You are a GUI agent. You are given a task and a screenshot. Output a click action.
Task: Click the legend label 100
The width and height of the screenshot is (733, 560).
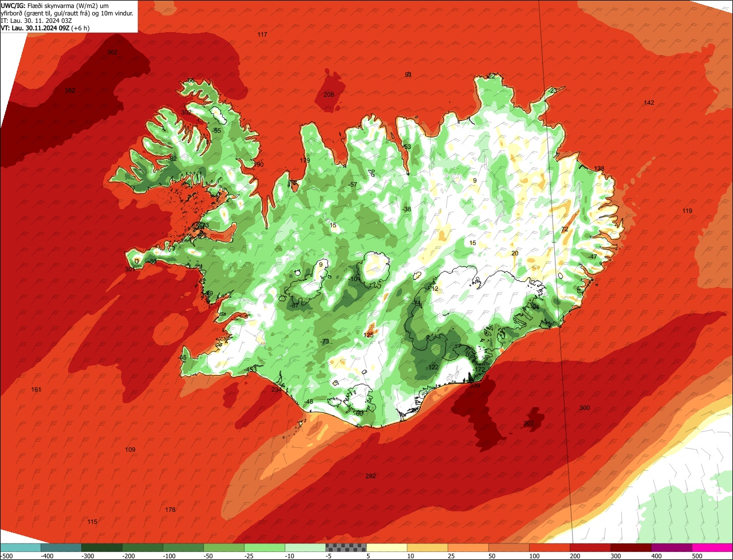[534, 556]
